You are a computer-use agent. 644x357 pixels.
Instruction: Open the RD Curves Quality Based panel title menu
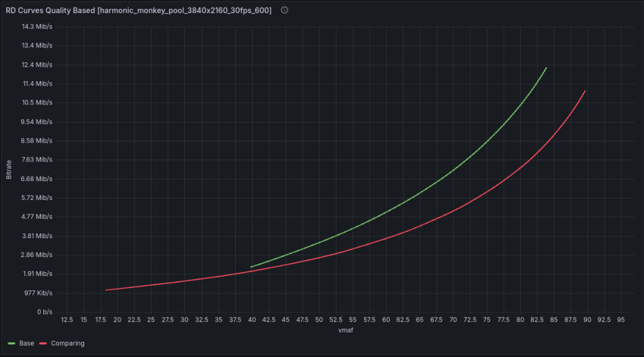139,11
